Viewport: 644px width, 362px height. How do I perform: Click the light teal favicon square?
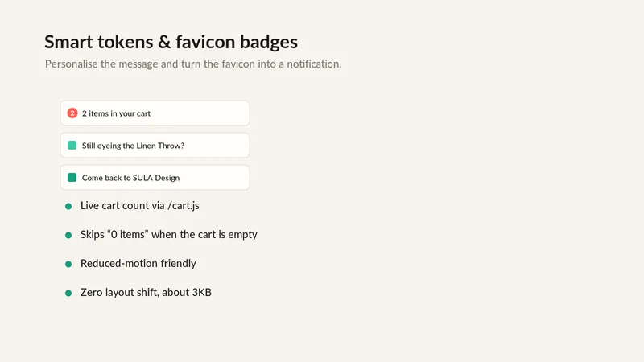tap(72, 146)
